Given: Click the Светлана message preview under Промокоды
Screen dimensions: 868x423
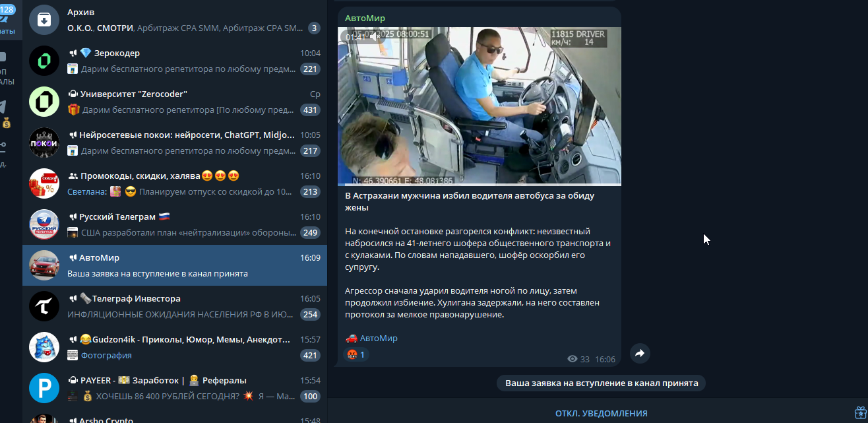Looking at the screenshot, I should (x=180, y=191).
